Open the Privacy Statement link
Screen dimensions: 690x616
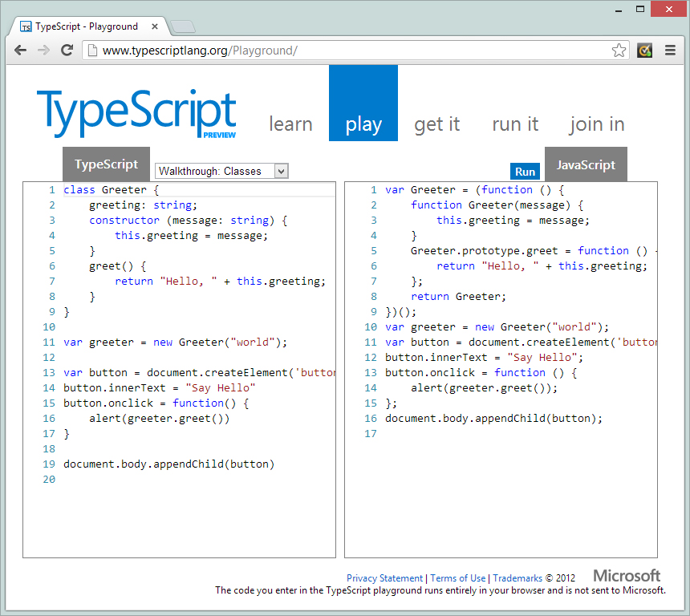pyautogui.click(x=384, y=577)
